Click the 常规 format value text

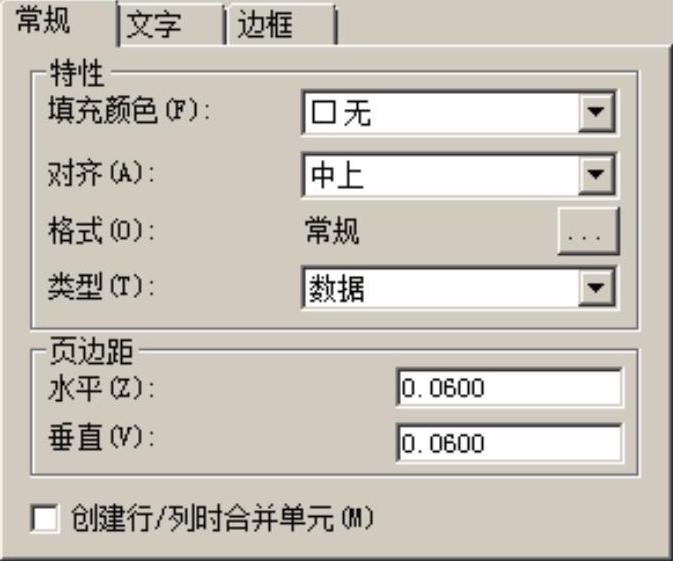[332, 232]
